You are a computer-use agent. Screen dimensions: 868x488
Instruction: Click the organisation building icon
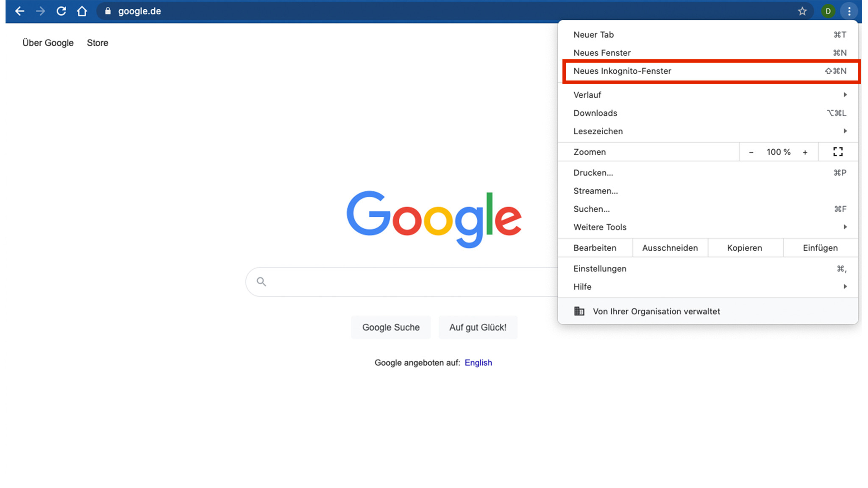579,311
